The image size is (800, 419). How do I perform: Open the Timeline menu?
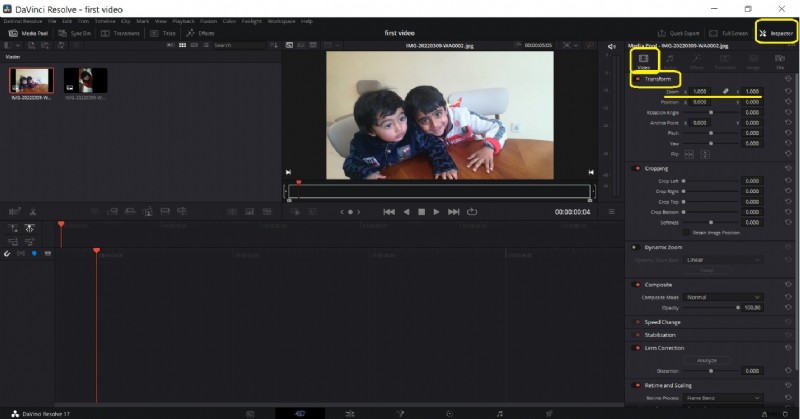tap(105, 21)
